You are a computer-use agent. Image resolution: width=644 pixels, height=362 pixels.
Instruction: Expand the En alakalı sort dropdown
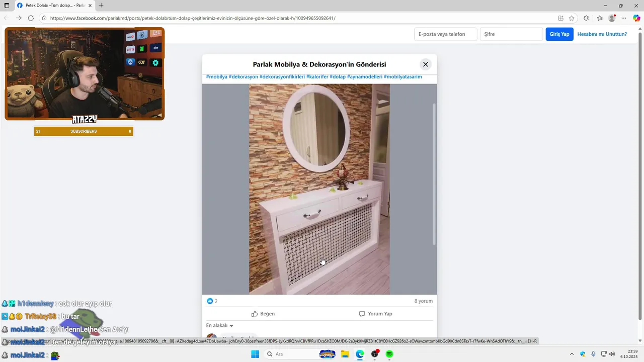tap(220, 326)
